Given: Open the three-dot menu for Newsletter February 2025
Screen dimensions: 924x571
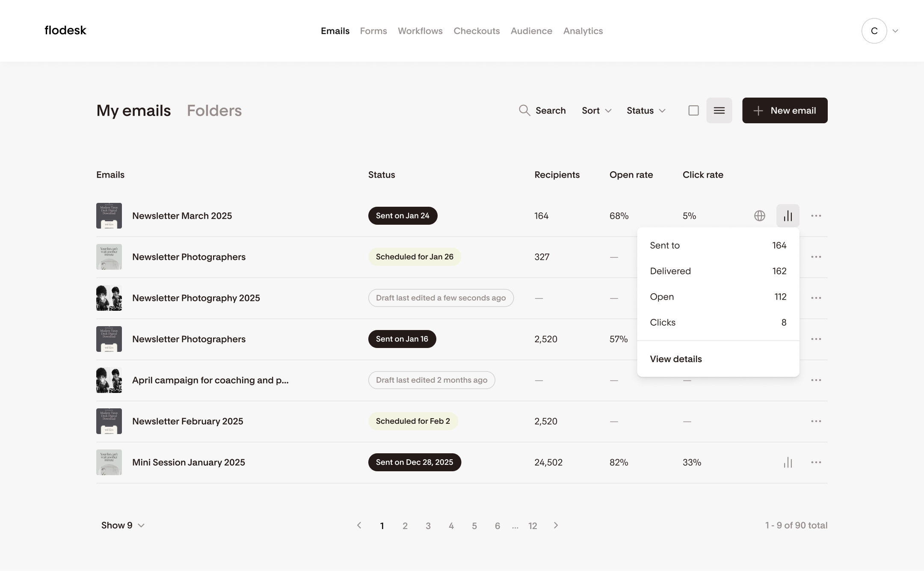Looking at the screenshot, I should (816, 421).
